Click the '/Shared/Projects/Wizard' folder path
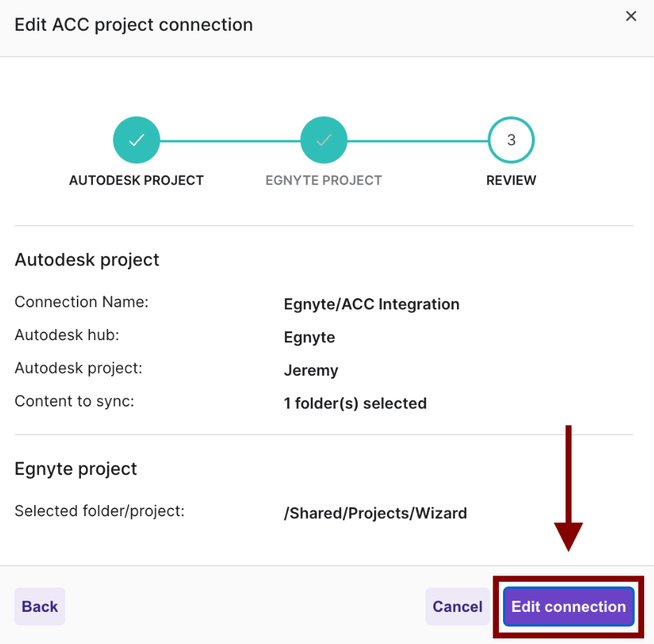The width and height of the screenshot is (654, 644). (375, 513)
